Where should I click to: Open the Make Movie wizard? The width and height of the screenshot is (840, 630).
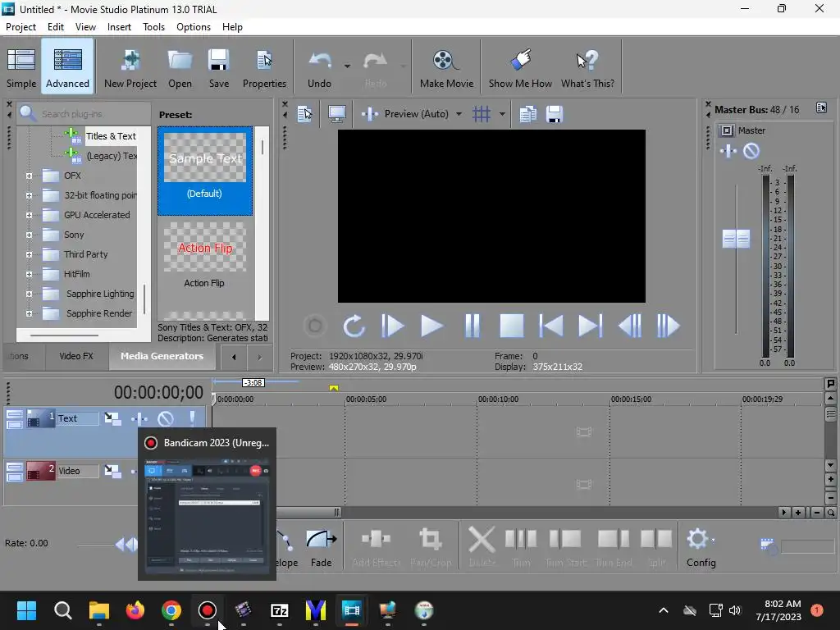[x=446, y=68]
